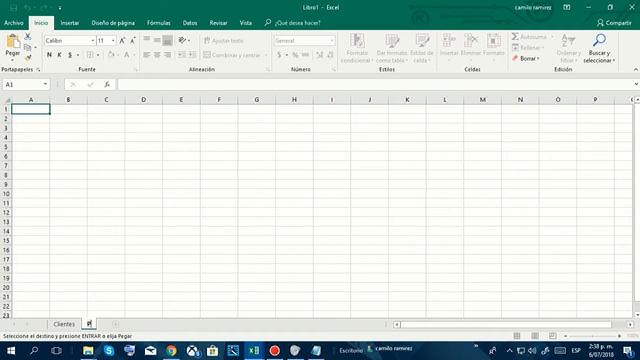Viewport: 640px width, 360px height.
Task: Click the percent style icon
Action: 295,55
